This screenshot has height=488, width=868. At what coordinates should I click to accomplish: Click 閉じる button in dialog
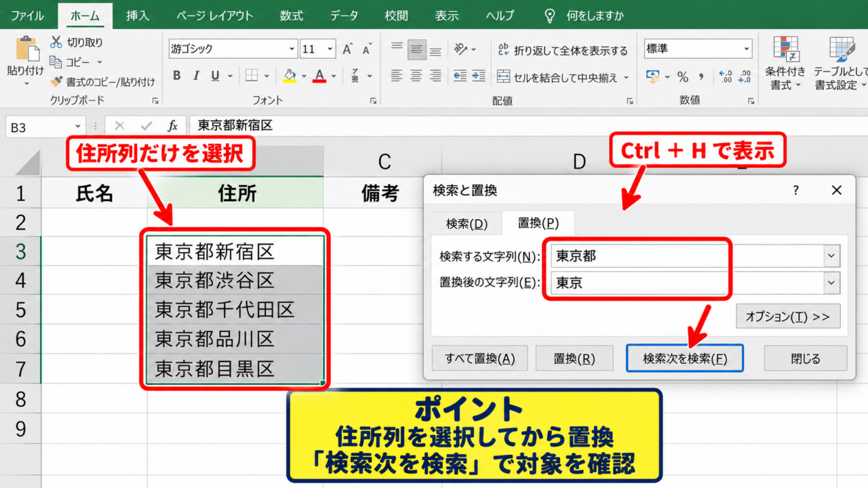(806, 359)
